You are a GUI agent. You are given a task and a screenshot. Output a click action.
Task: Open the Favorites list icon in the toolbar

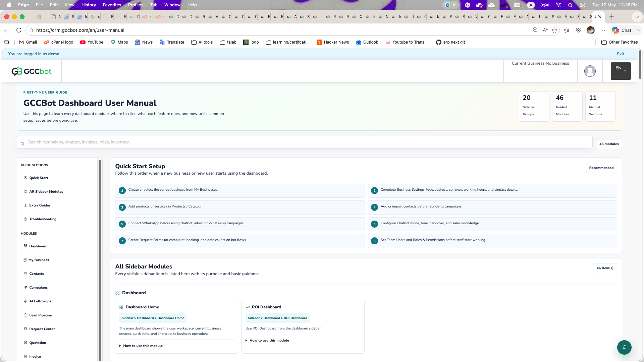point(567,30)
